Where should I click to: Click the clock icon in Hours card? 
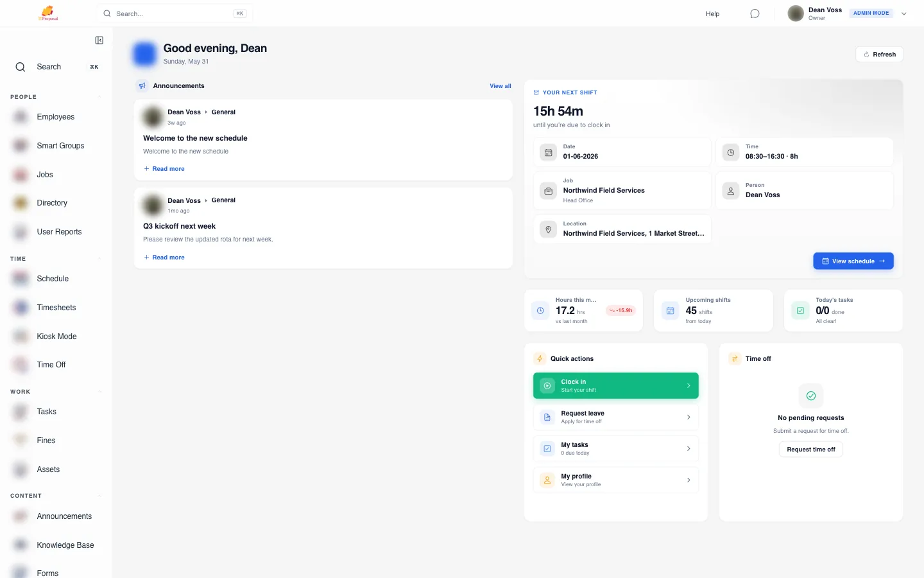pos(540,311)
